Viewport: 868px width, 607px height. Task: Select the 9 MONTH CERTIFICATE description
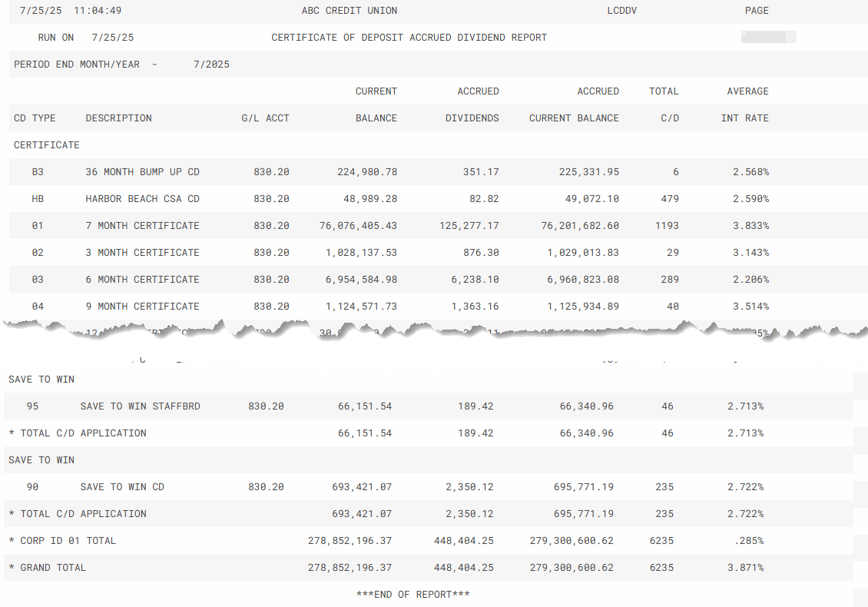(142, 307)
